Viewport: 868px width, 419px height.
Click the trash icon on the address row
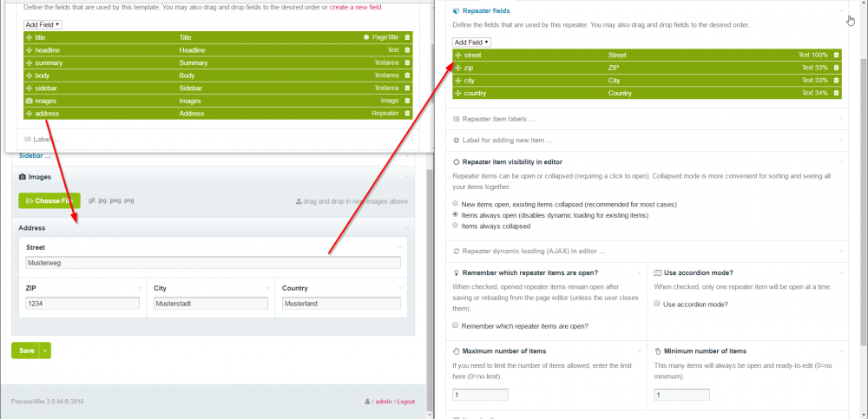click(x=407, y=113)
